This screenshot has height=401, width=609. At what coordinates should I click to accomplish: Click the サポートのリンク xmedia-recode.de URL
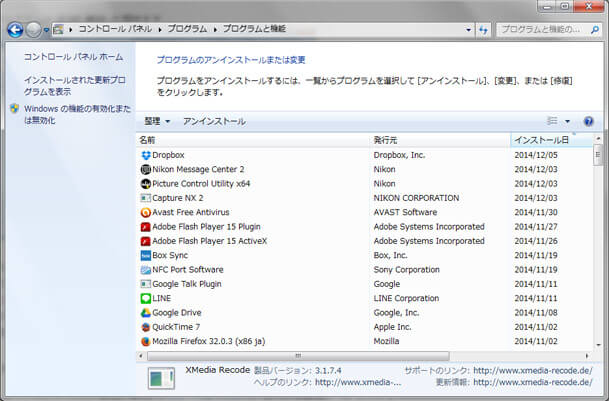(533, 371)
